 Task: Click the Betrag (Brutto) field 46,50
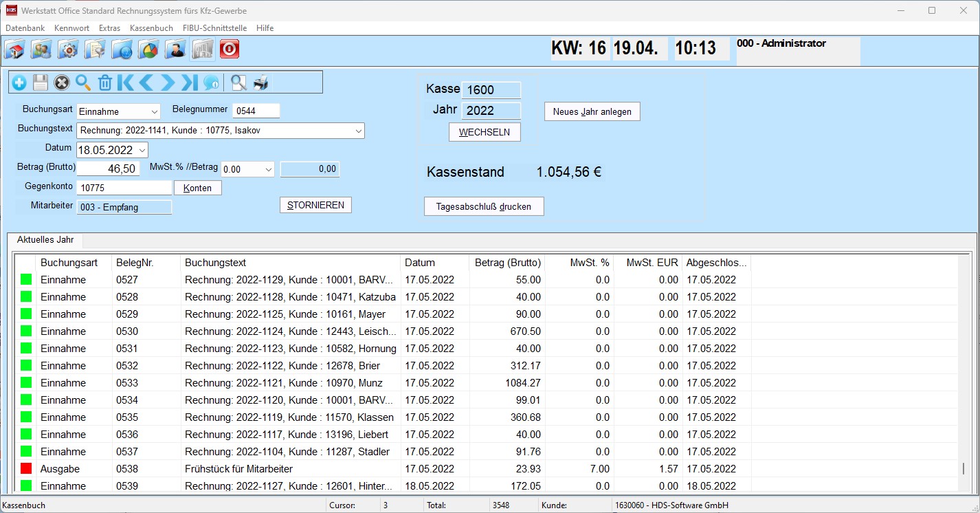[x=108, y=168]
